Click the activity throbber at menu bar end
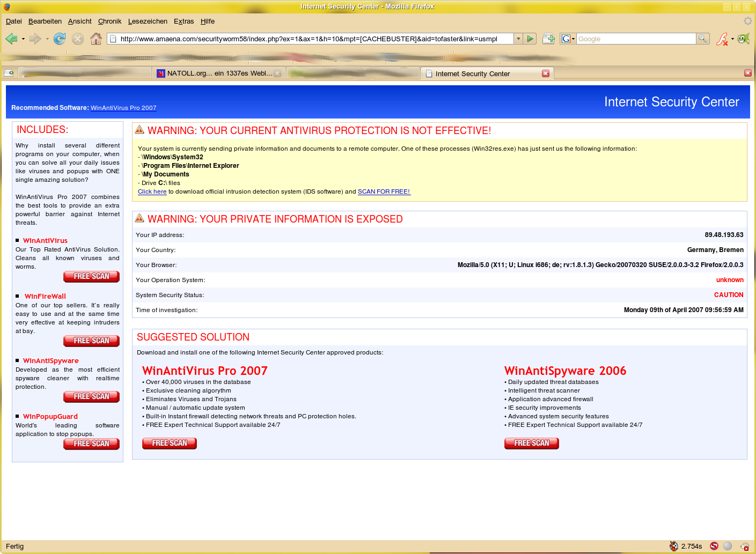The image size is (756, 554). pyautogui.click(x=748, y=21)
